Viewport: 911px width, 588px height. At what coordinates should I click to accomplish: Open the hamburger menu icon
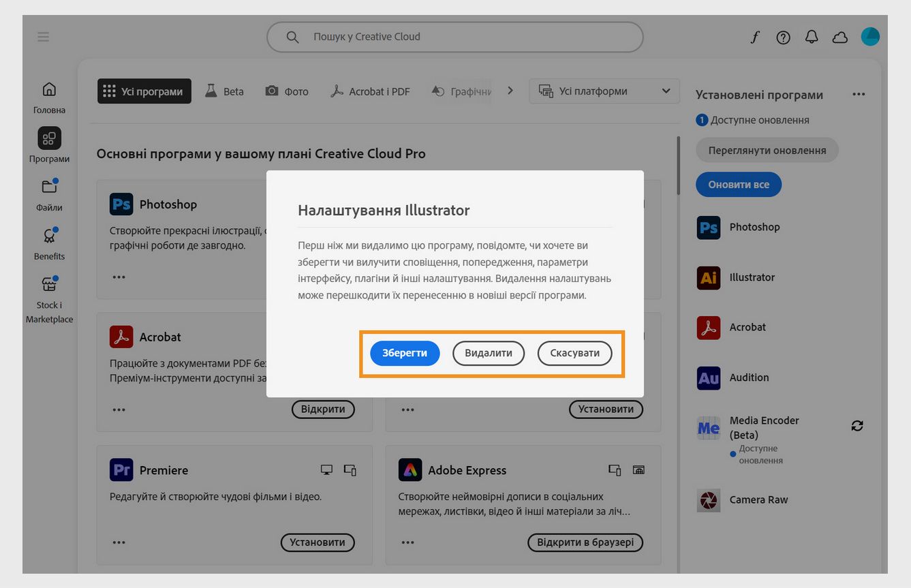43,37
